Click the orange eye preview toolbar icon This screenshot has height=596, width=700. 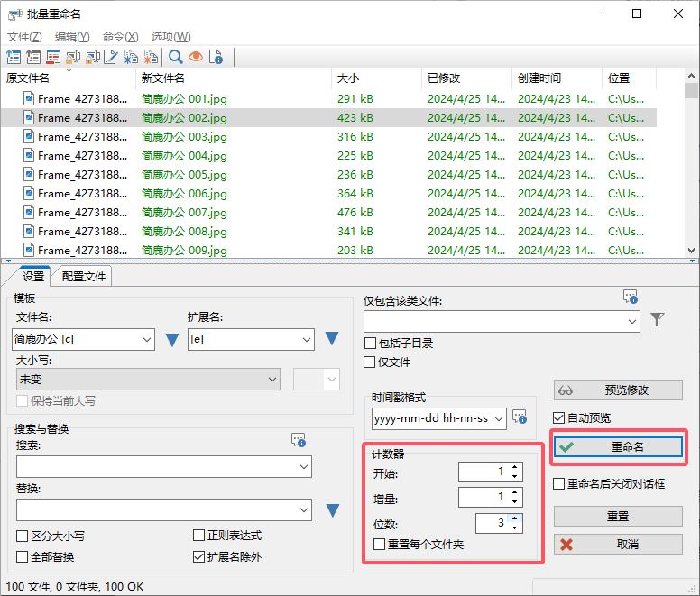pos(196,57)
